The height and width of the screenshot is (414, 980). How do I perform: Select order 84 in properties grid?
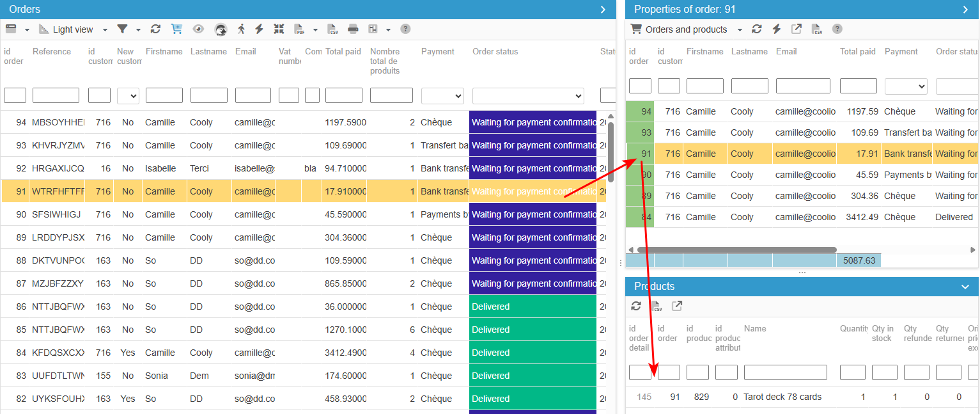coord(802,217)
